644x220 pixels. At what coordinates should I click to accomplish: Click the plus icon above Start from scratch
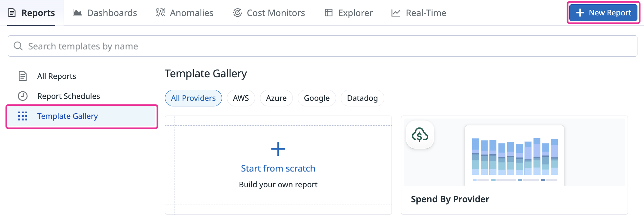278,149
